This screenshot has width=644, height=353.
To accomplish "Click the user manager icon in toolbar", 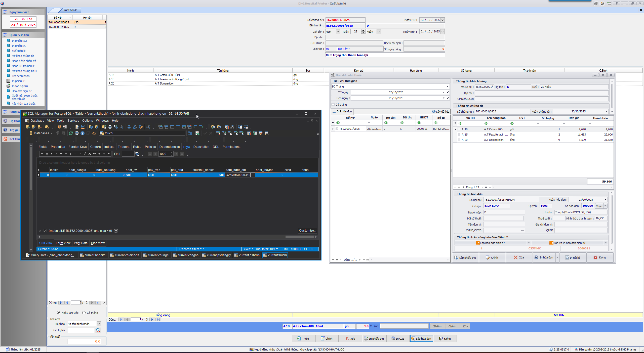I will (x=129, y=127).
